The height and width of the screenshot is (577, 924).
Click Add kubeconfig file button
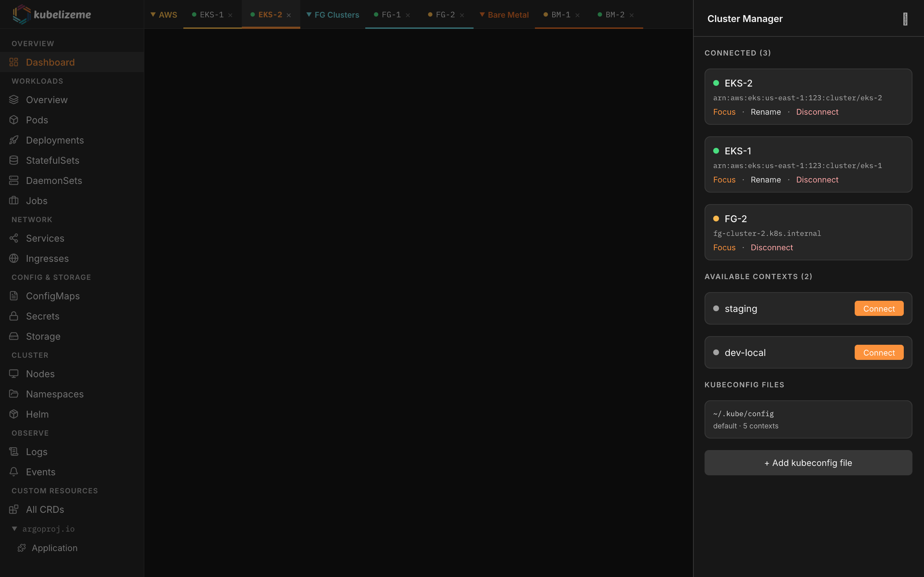click(808, 463)
